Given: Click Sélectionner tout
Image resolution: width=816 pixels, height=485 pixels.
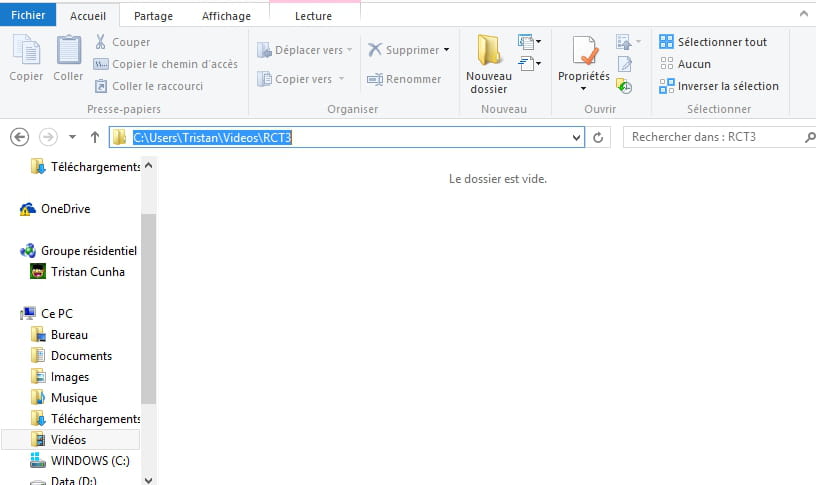Looking at the screenshot, I should click(x=713, y=42).
